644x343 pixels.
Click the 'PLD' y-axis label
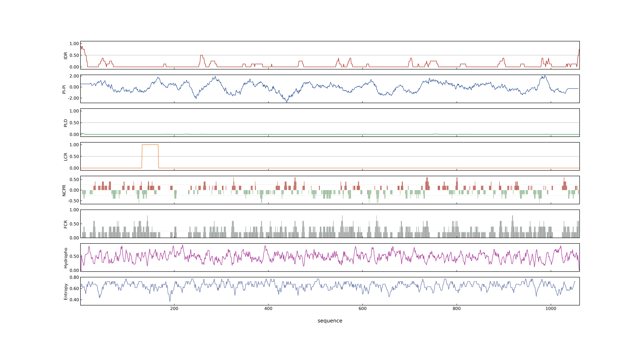pyautogui.click(x=66, y=123)
